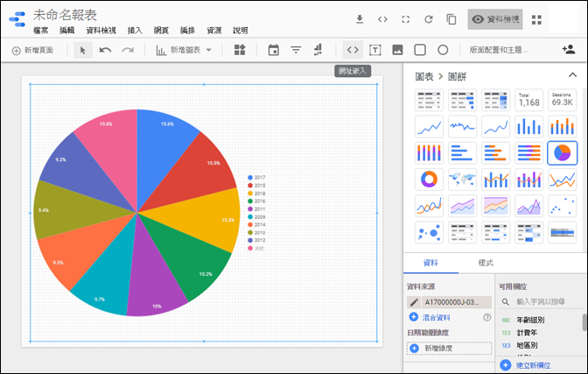Open 檔案 menu
Screen dimensions: 588x374
[x=40, y=31]
